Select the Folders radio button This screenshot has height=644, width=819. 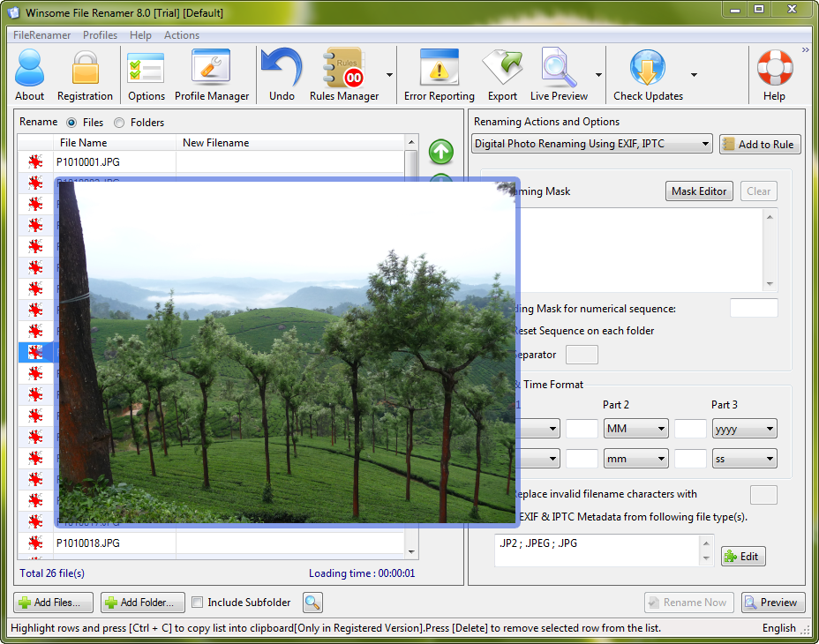(120, 123)
